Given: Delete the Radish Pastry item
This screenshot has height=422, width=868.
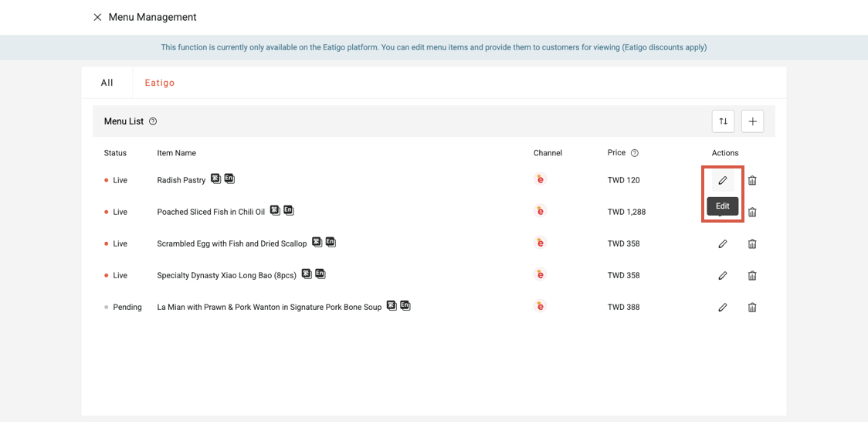Looking at the screenshot, I should (752, 180).
